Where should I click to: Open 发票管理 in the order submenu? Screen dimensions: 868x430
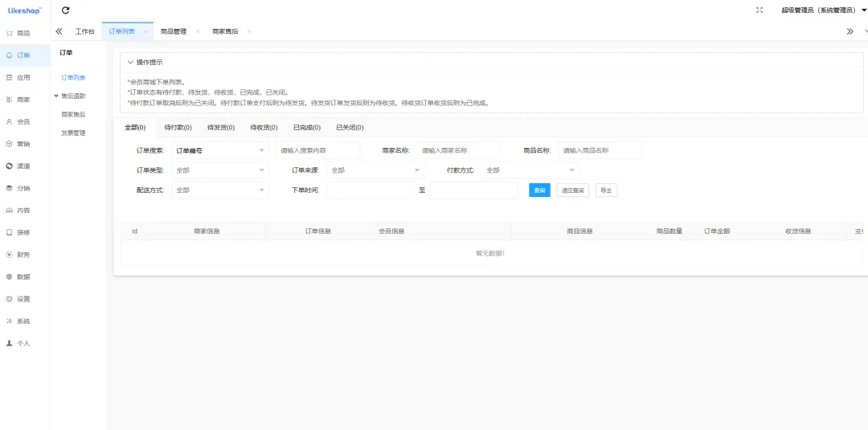tap(73, 133)
